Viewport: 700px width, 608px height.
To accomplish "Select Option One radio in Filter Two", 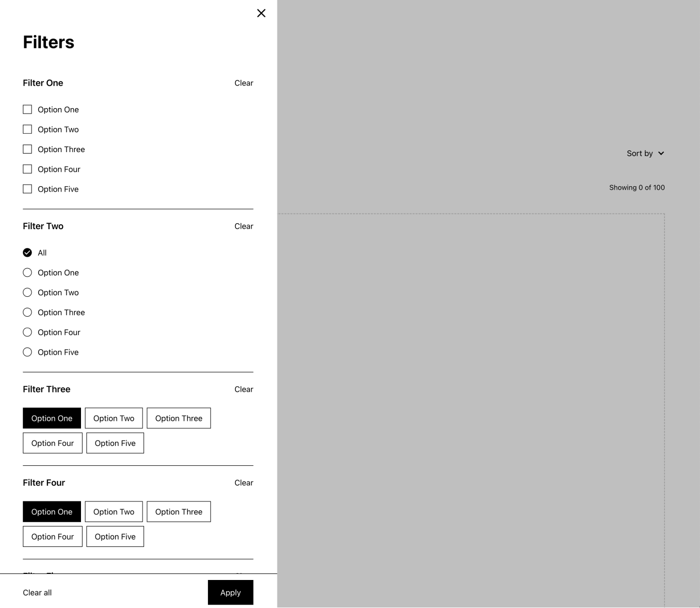I will pos(27,273).
